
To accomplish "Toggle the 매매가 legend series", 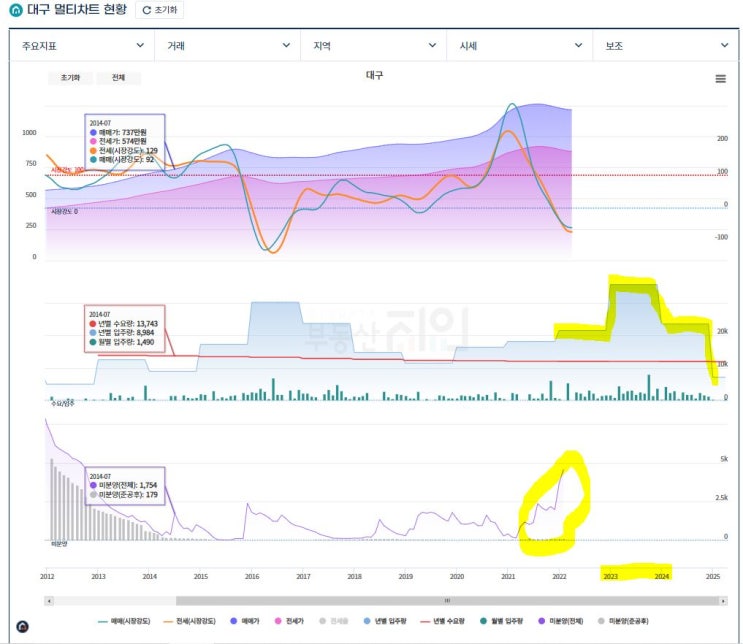I will [245, 621].
